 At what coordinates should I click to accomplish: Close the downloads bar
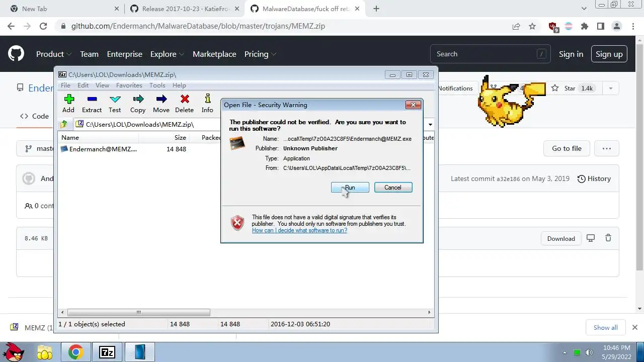634,327
